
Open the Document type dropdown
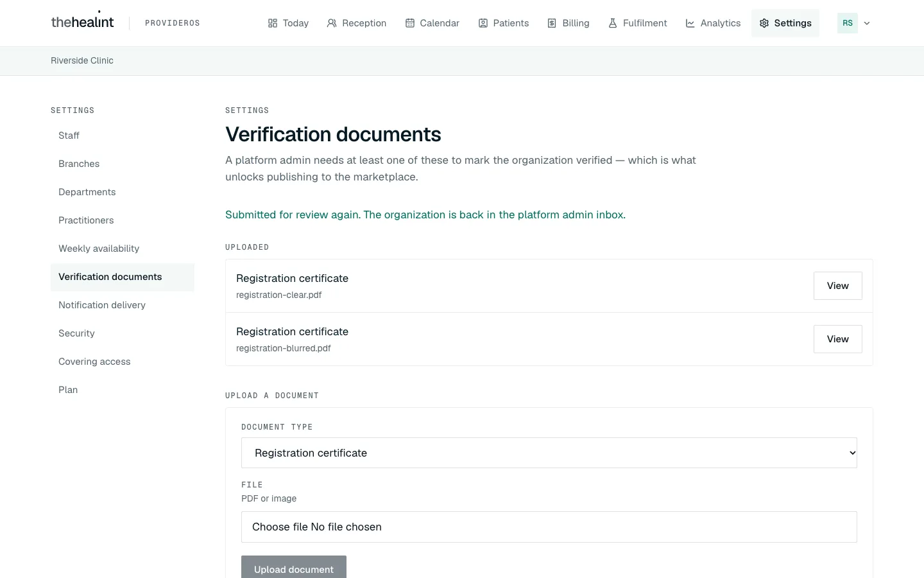point(549,453)
